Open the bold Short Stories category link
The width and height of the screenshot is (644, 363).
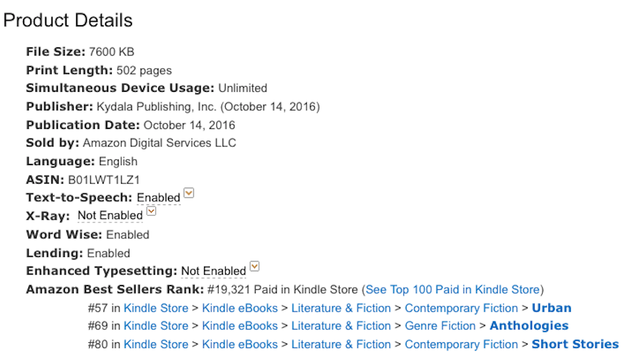click(575, 344)
